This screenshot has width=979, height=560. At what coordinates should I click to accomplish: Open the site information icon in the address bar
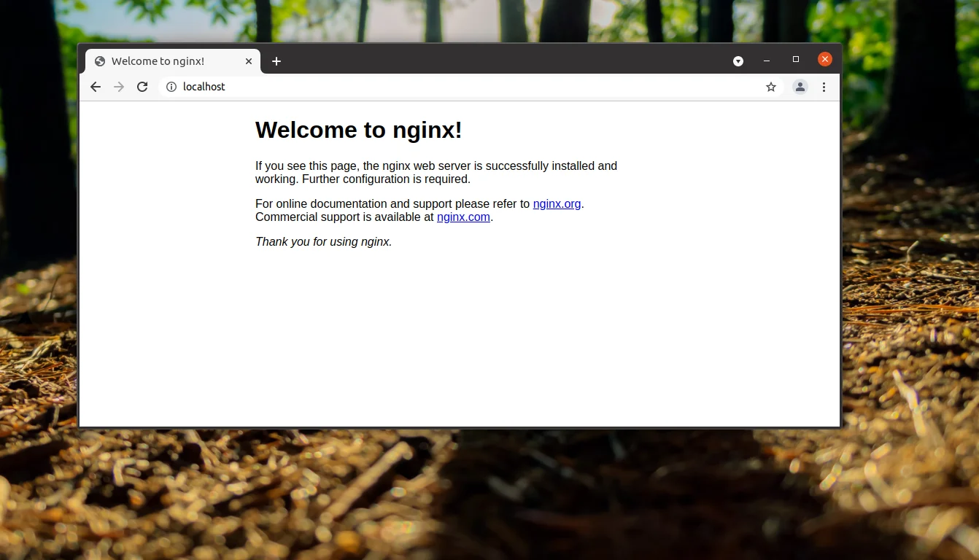pyautogui.click(x=171, y=86)
